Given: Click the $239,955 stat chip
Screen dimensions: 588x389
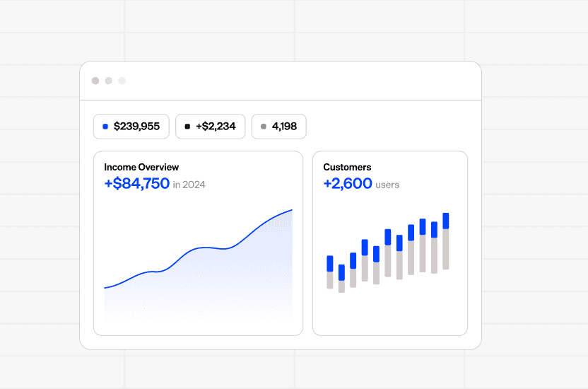Looking at the screenshot, I should point(131,127).
